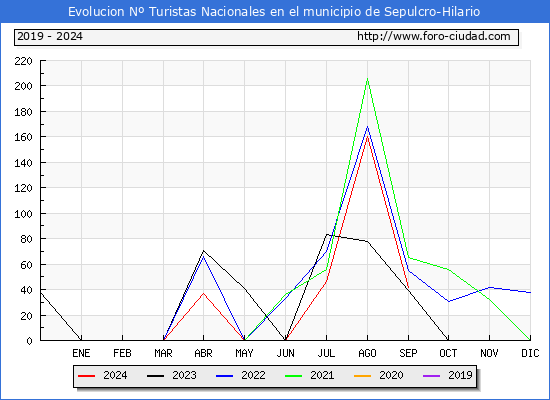Click the green 2021 point at OCT

point(448,269)
